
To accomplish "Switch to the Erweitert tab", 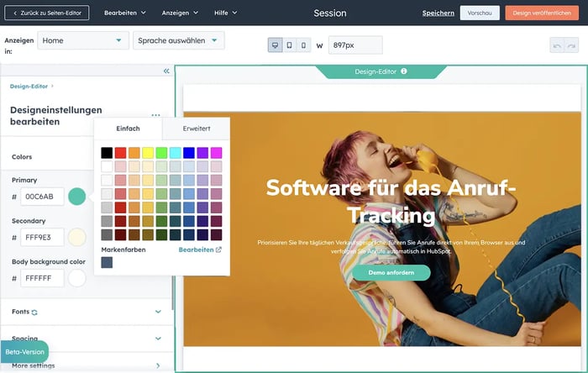I will 196,129.
